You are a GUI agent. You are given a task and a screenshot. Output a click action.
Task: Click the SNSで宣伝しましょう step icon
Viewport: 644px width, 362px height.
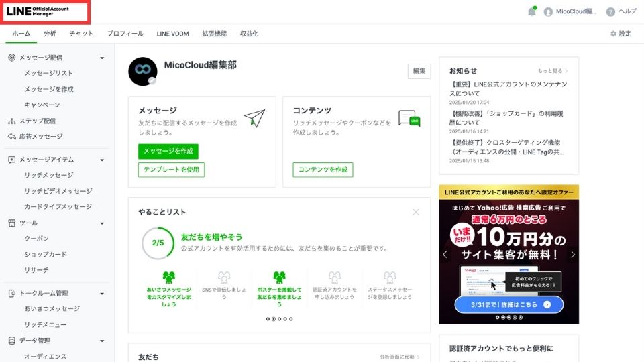pos(224,277)
